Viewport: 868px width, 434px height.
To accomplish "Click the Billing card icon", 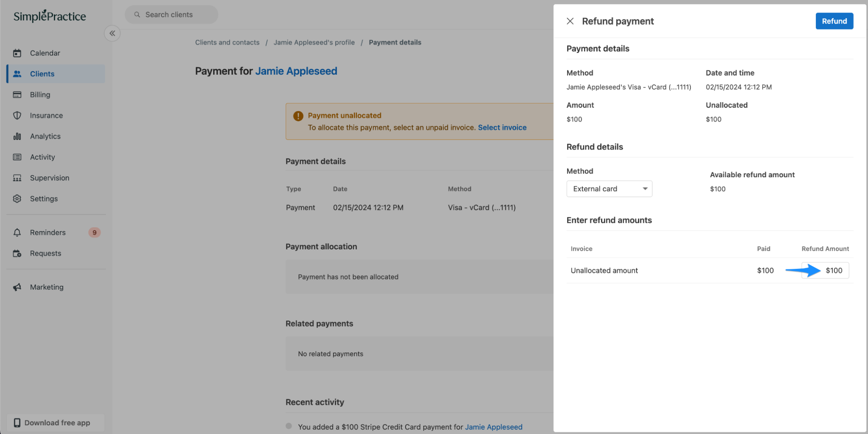I will 17,95.
